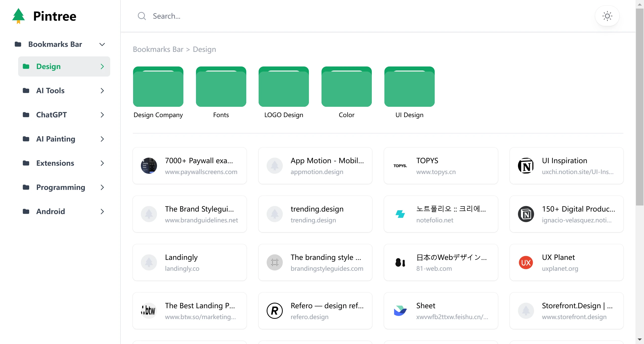644x344 pixels.
Task: Click the Refero circular R icon
Action: tap(274, 311)
